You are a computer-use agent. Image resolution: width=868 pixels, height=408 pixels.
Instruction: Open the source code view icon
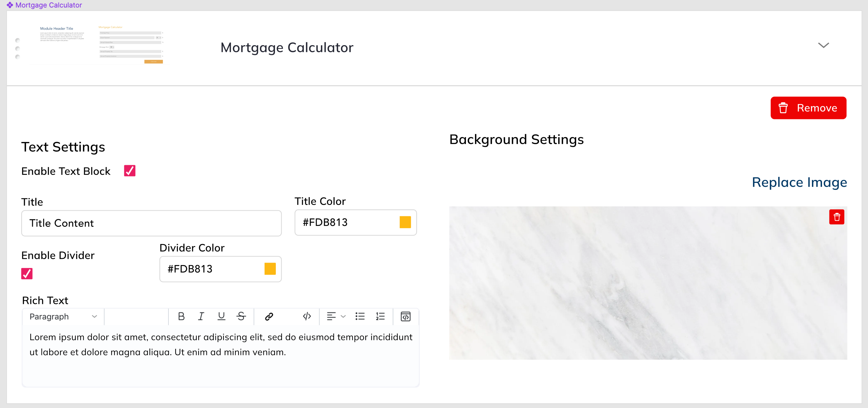[406, 316]
